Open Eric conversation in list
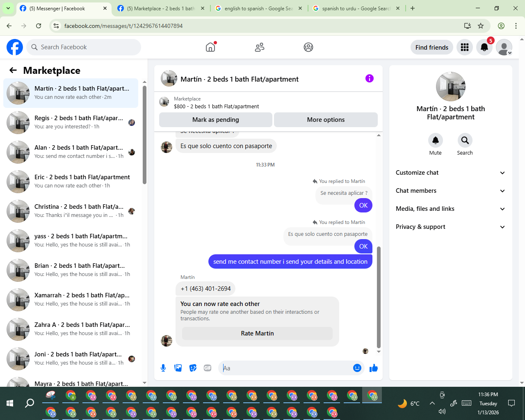Viewport: 525px width, 420px height. click(71, 182)
